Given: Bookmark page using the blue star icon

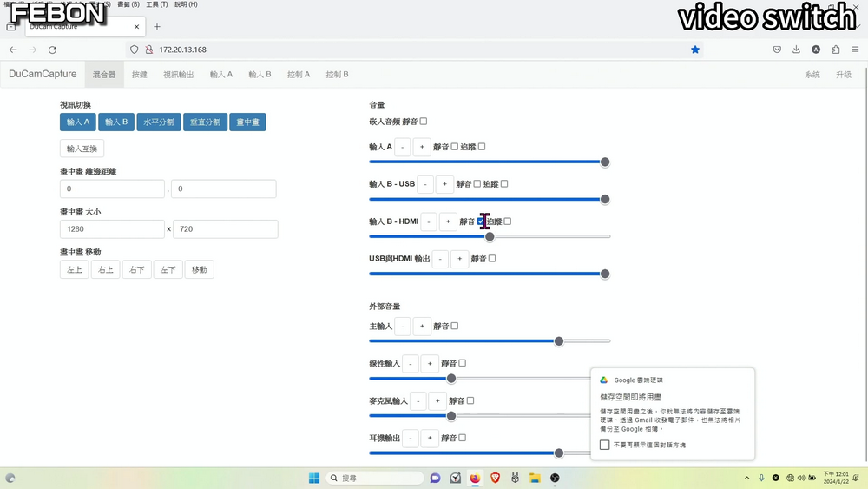Looking at the screenshot, I should click(x=695, y=50).
